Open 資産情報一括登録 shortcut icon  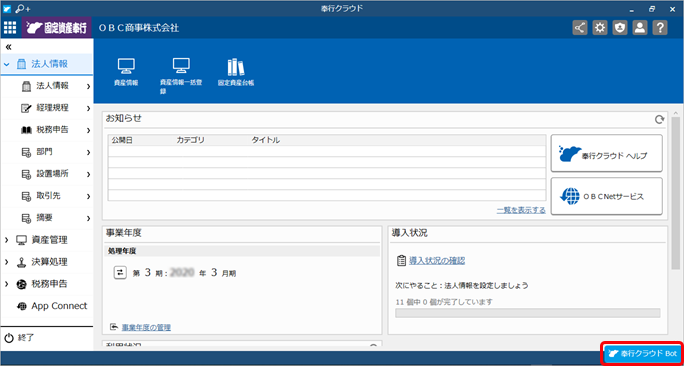(x=180, y=75)
